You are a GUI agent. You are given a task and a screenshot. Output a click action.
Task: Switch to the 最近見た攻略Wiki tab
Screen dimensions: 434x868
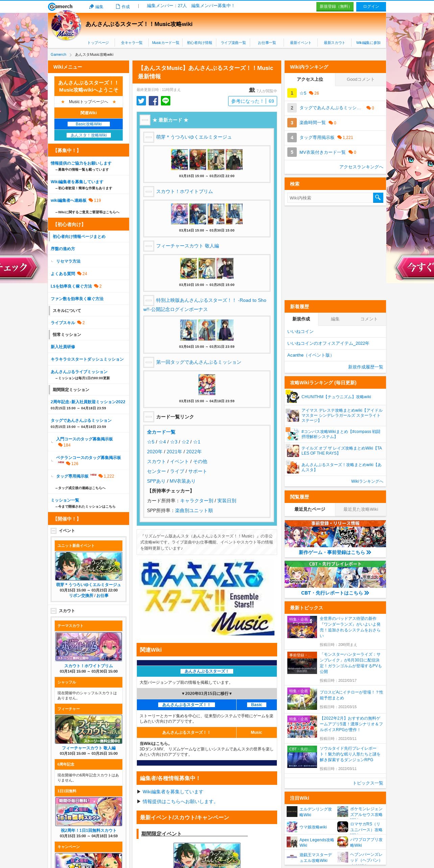click(x=361, y=509)
